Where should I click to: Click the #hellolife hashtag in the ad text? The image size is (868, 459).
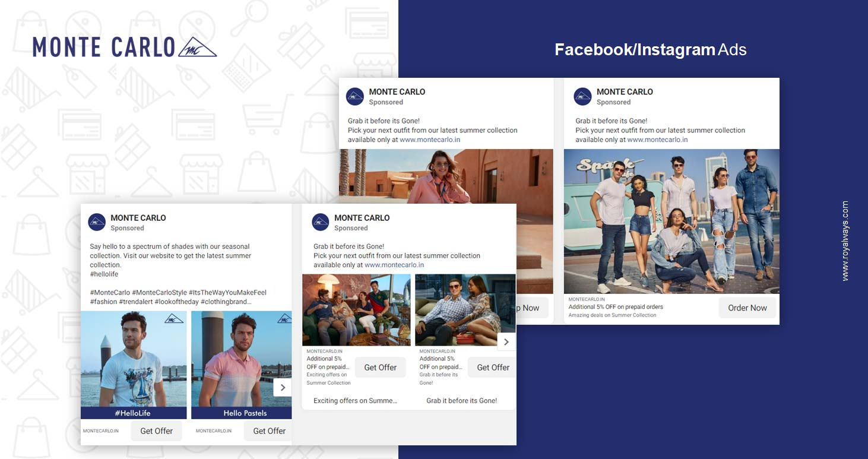click(104, 274)
